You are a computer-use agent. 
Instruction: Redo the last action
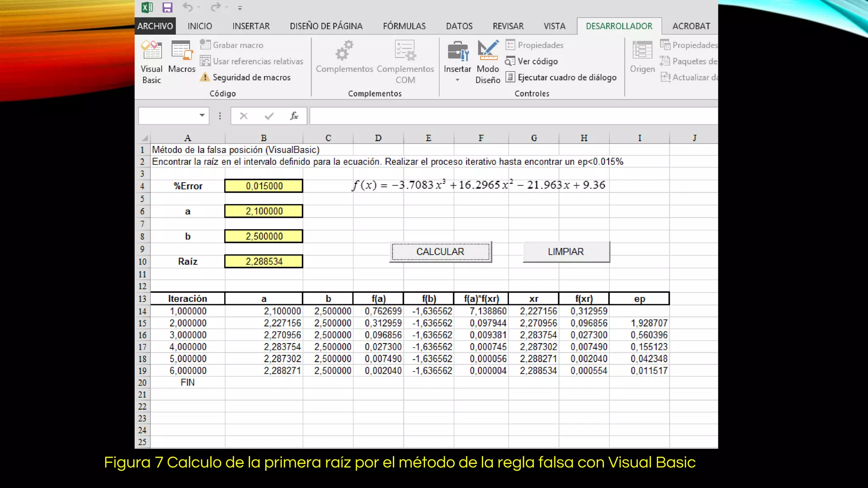click(216, 7)
